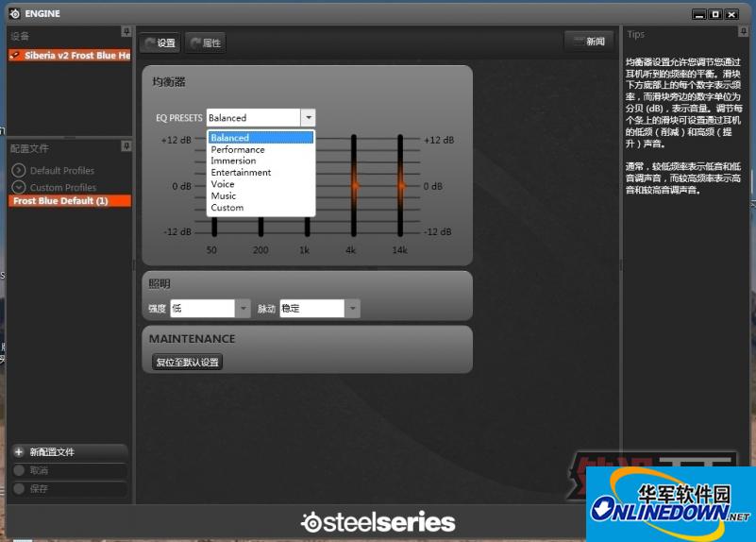Pin the devices panel with its pin icon
The height and width of the screenshot is (542, 756).
pyautogui.click(x=126, y=32)
